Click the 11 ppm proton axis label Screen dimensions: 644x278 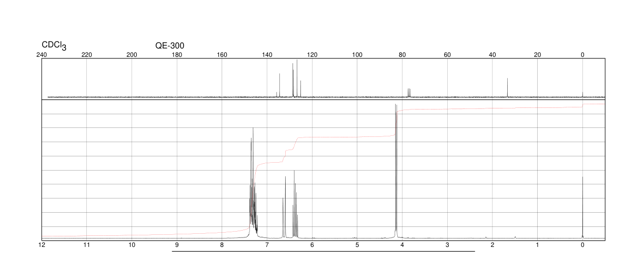click(x=87, y=245)
